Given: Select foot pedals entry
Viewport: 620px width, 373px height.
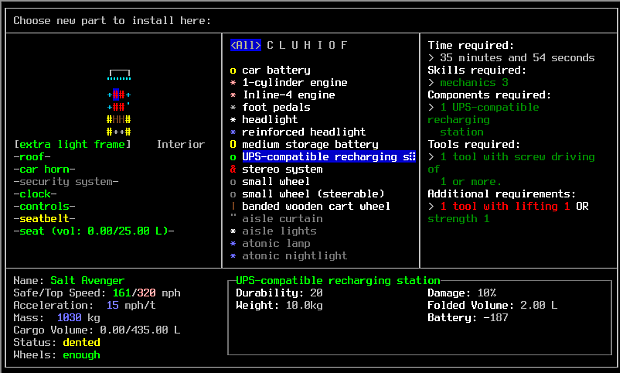Looking at the screenshot, I should coord(276,107).
